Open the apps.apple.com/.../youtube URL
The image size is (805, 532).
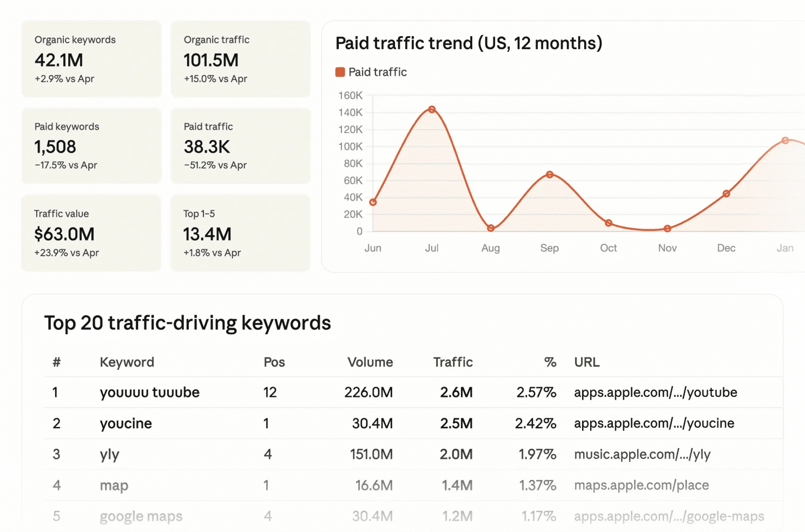pyautogui.click(x=656, y=393)
